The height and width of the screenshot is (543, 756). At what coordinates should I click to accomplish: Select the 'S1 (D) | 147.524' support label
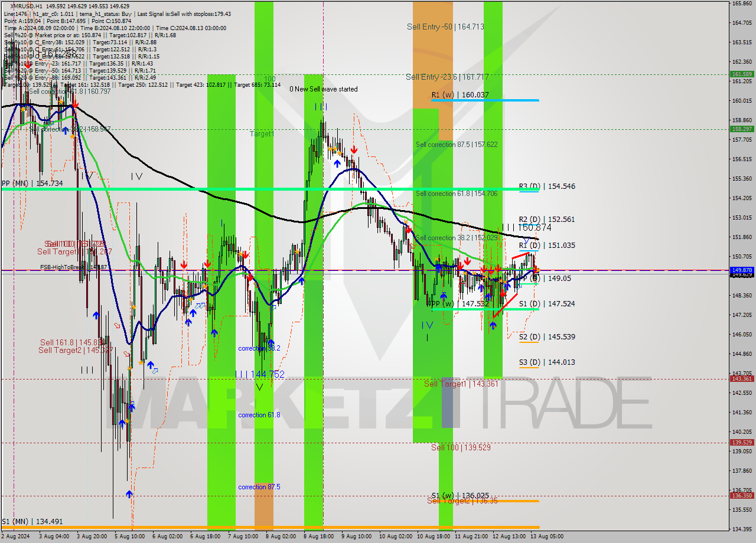coord(547,303)
